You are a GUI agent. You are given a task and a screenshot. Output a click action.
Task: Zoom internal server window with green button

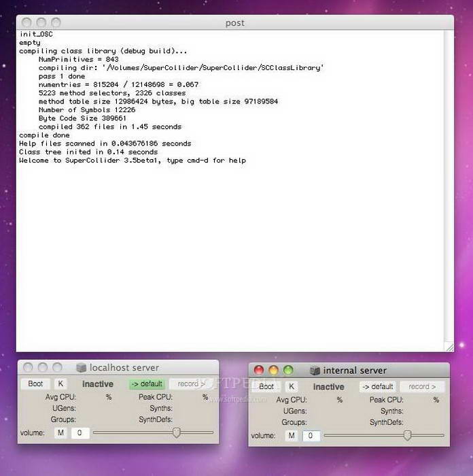click(x=288, y=370)
